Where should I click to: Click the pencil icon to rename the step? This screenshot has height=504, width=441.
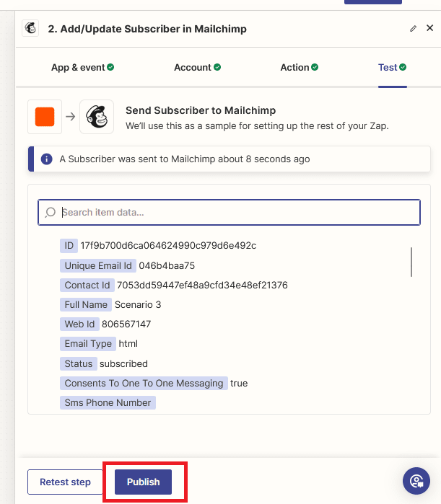(x=413, y=29)
